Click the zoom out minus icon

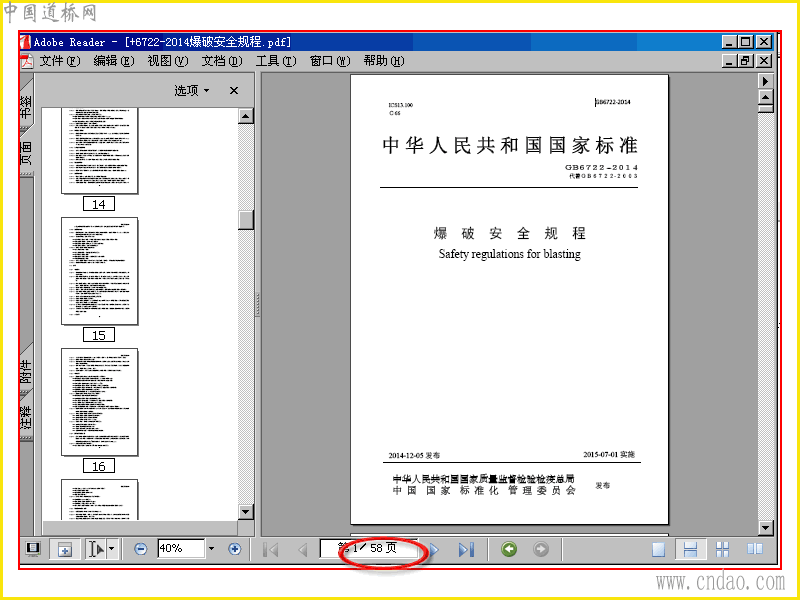point(140,549)
